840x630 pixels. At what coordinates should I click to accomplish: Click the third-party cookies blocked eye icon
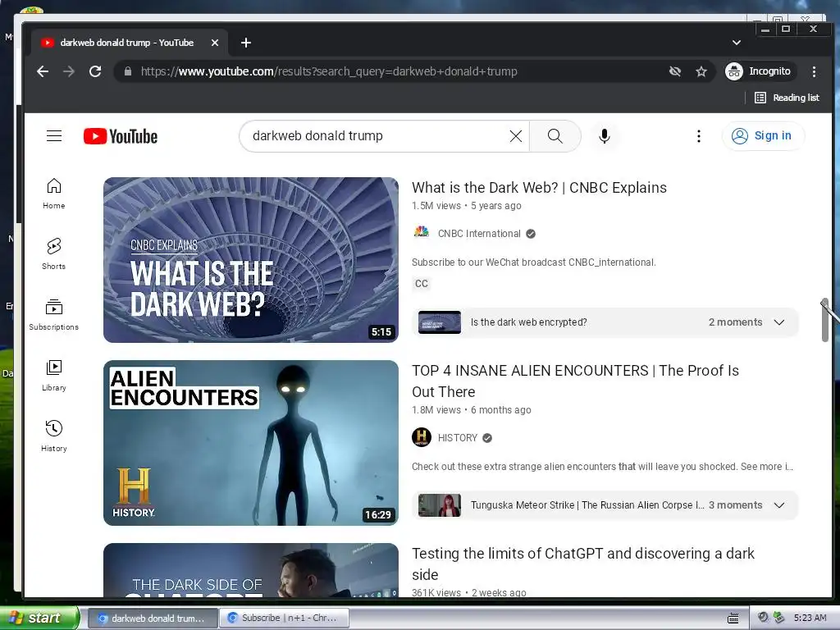click(675, 71)
